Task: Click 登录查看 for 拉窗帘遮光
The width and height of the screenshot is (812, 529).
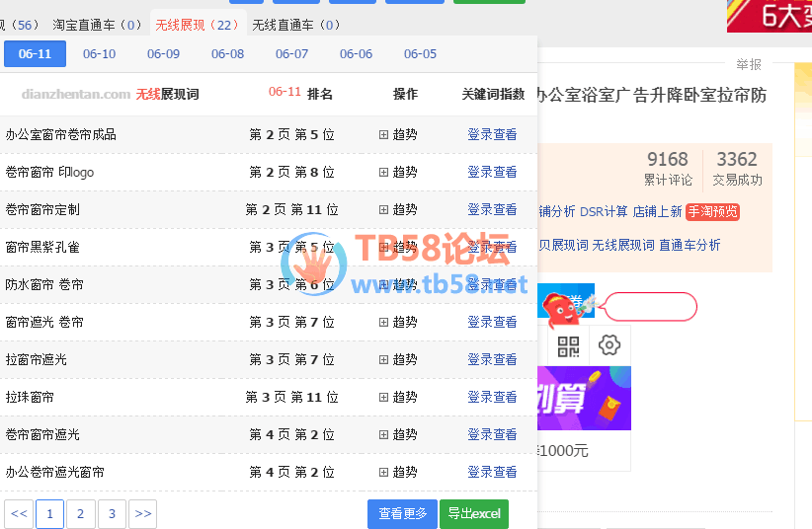Action: (493, 360)
